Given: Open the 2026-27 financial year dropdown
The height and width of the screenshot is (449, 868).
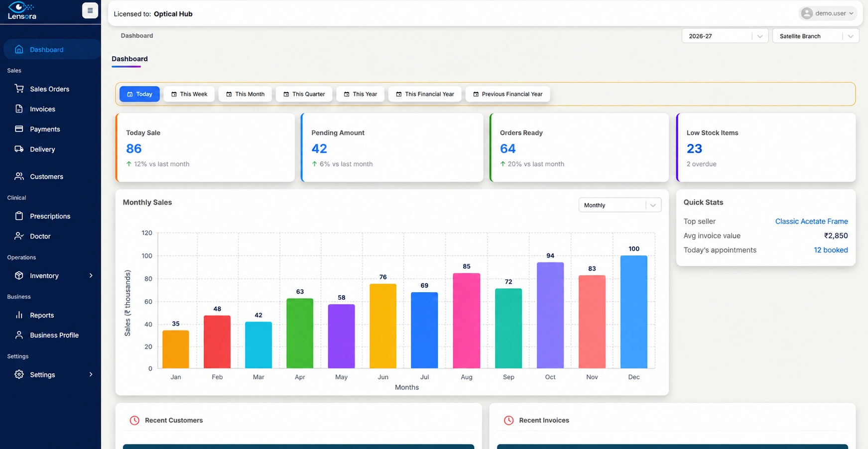Looking at the screenshot, I should 725,36.
